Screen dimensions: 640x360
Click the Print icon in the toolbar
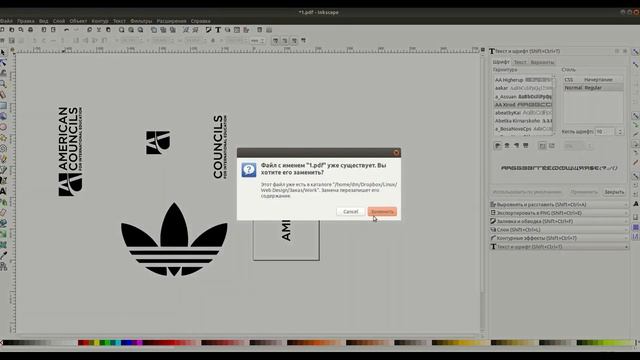(30, 30)
